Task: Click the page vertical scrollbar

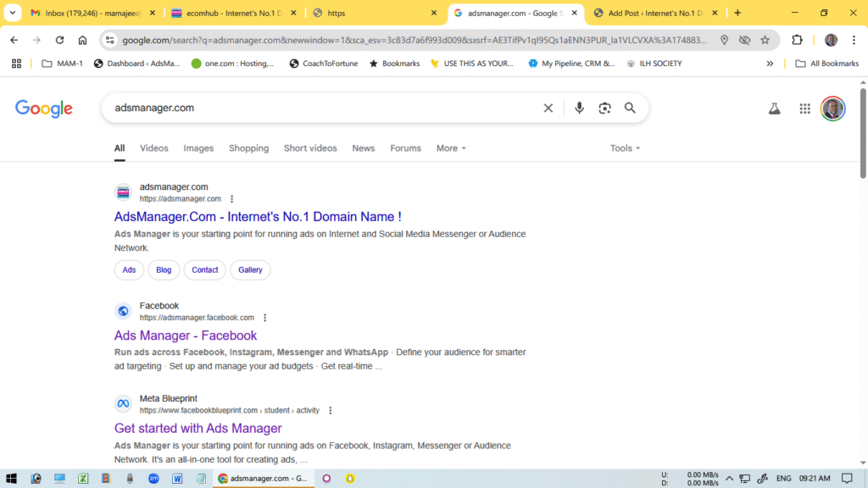Action: click(863, 133)
